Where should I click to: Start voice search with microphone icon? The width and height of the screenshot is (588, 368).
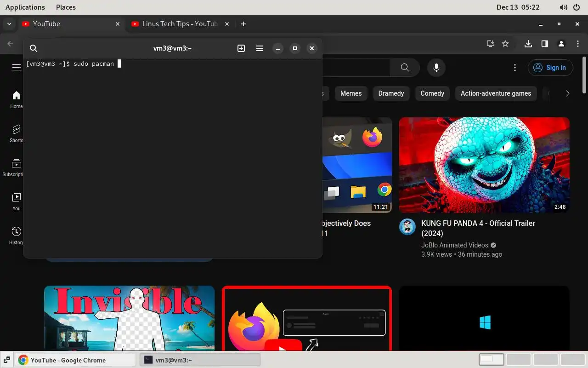click(x=436, y=68)
